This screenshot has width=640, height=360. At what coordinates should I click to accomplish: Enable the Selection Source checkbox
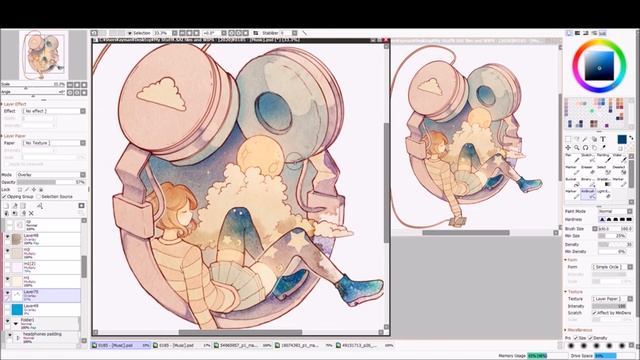point(38,197)
